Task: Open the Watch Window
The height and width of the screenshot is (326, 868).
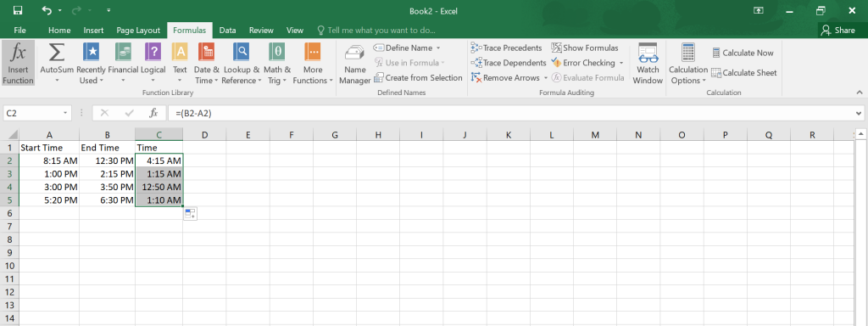Action: (648, 63)
